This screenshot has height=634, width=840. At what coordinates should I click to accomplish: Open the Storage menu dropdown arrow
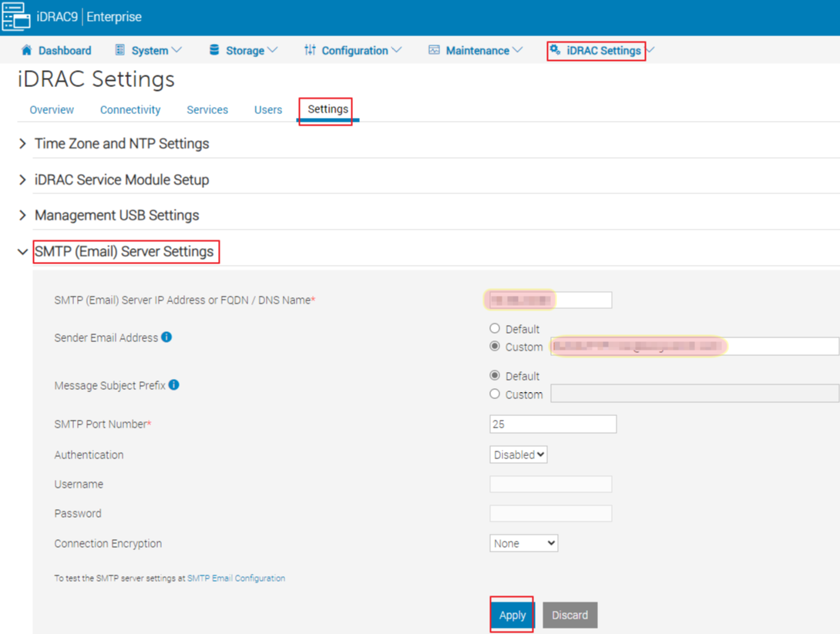point(273,50)
